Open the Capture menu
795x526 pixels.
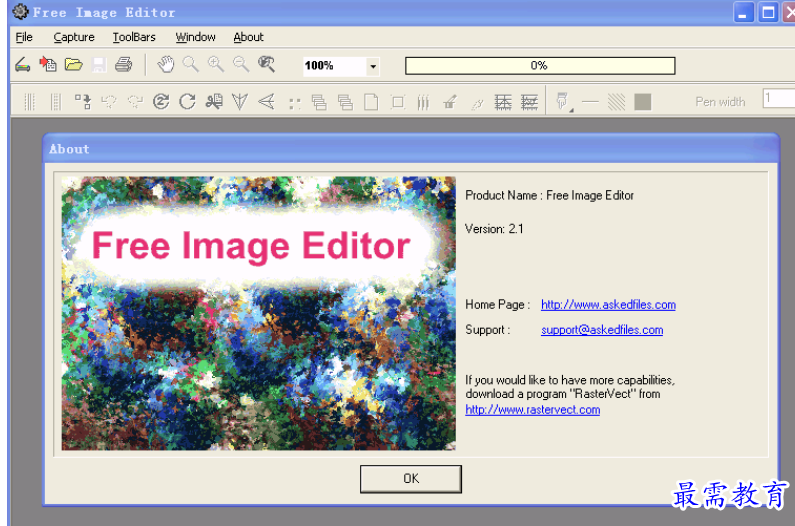tap(74, 37)
